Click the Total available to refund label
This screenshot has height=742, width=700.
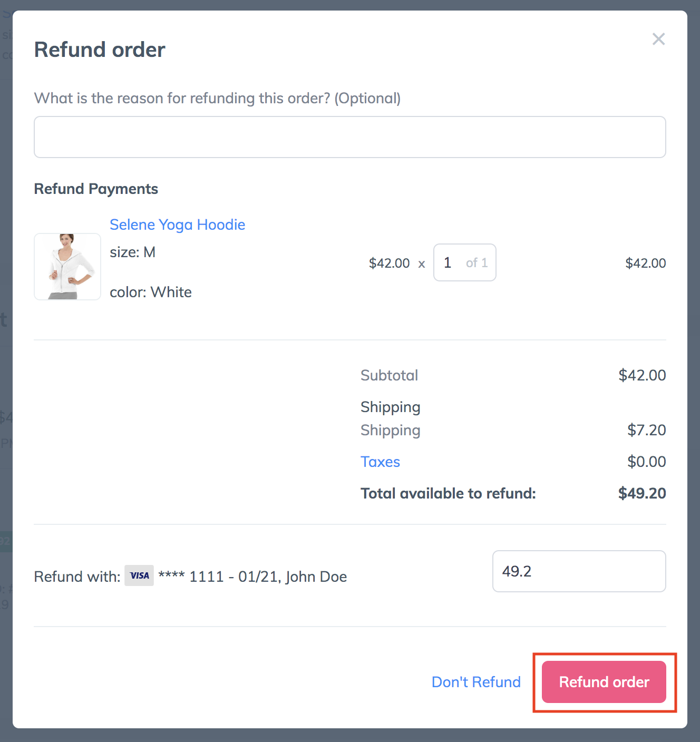(x=448, y=493)
